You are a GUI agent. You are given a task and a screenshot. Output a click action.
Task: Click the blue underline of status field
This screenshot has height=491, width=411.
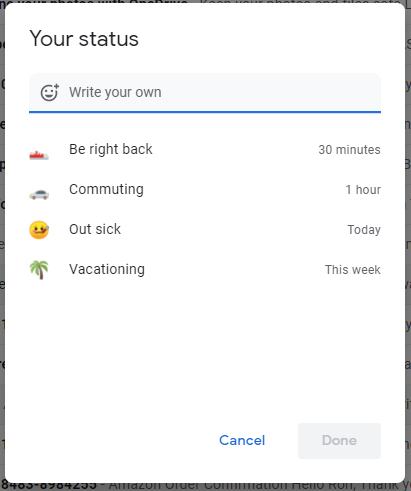(x=205, y=112)
